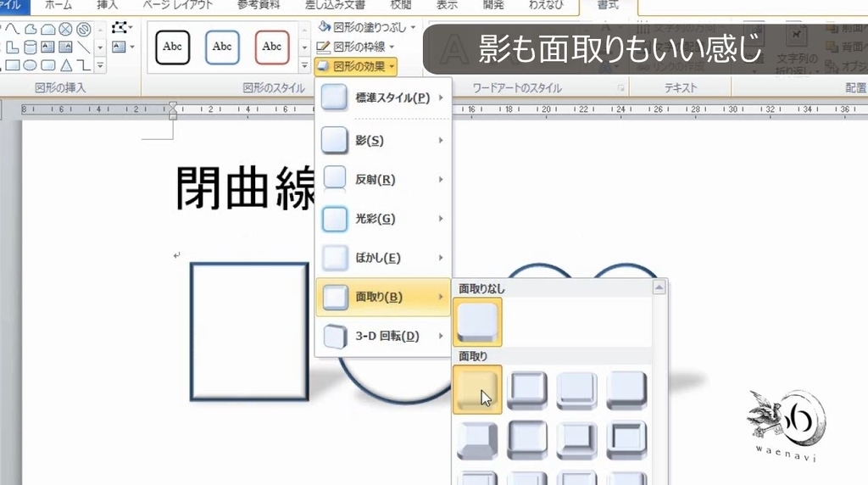Apply the highlighted Circle bevel preset
This screenshot has width=868, height=485.
click(x=477, y=390)
